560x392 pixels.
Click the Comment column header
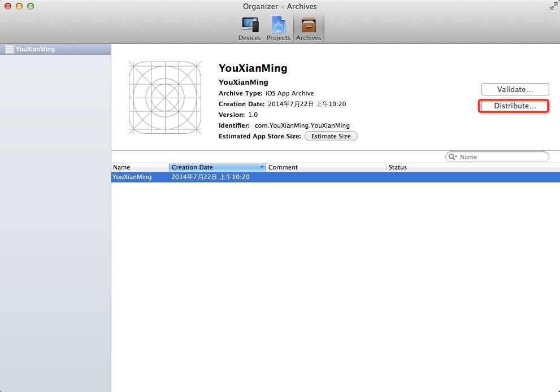click(x=325, y=167)
